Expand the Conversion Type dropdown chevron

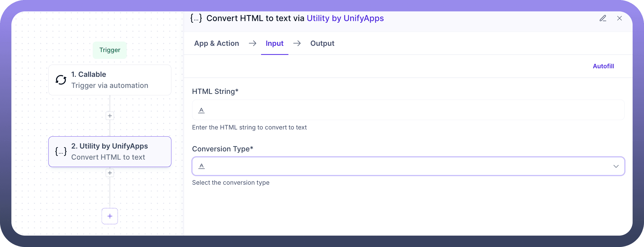click(x=616, y=166)
